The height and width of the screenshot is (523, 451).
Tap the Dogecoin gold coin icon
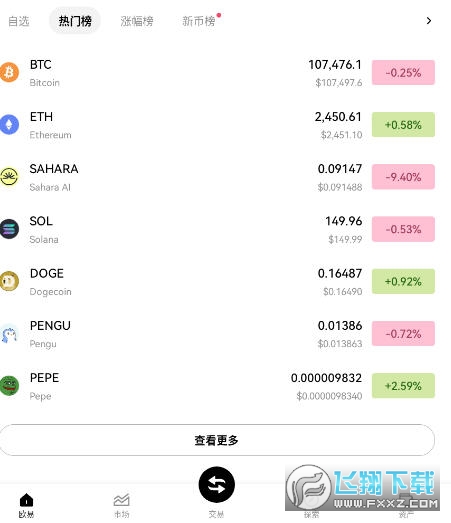9,281
